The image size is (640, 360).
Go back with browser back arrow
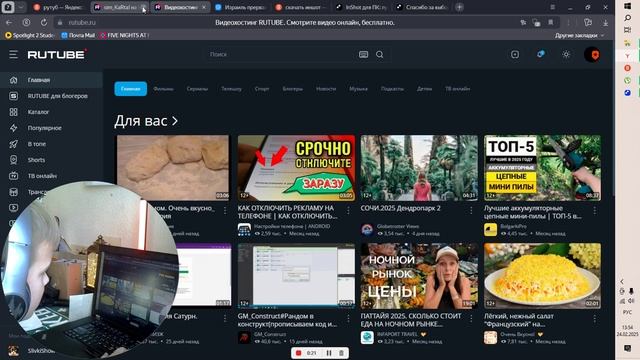click(x=9, y=22)
